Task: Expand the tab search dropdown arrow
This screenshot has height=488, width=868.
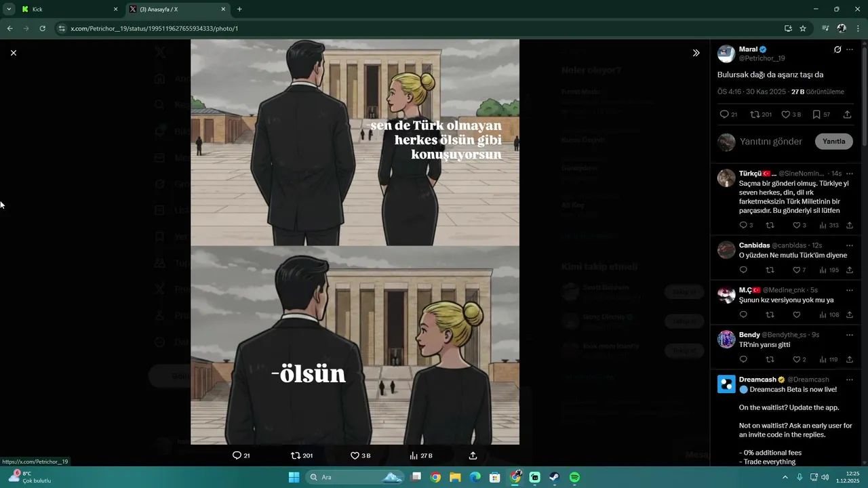Action: pyautogui.click(x=9, y=9)
